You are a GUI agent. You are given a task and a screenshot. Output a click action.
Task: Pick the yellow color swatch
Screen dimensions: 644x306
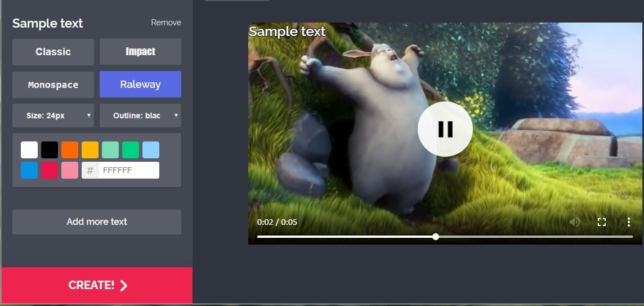[x=90, y=150]
